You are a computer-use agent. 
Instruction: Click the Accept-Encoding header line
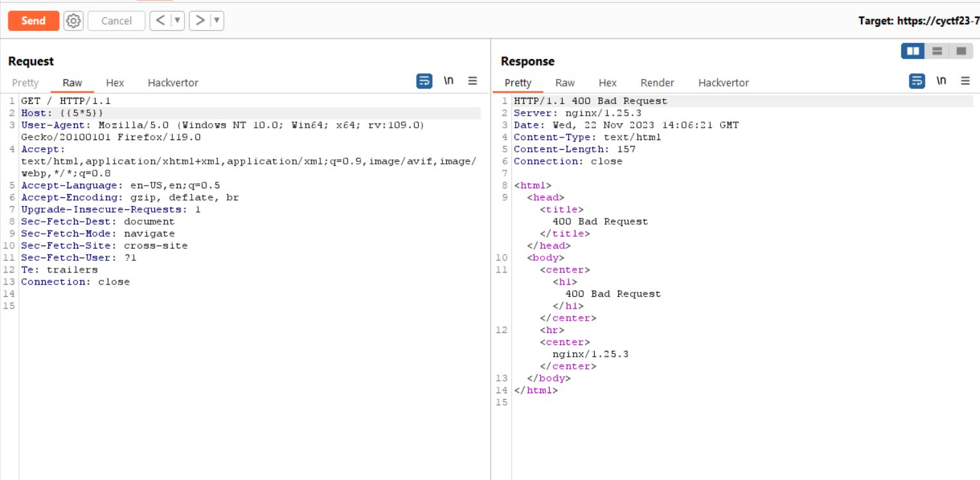click(129, 197)
